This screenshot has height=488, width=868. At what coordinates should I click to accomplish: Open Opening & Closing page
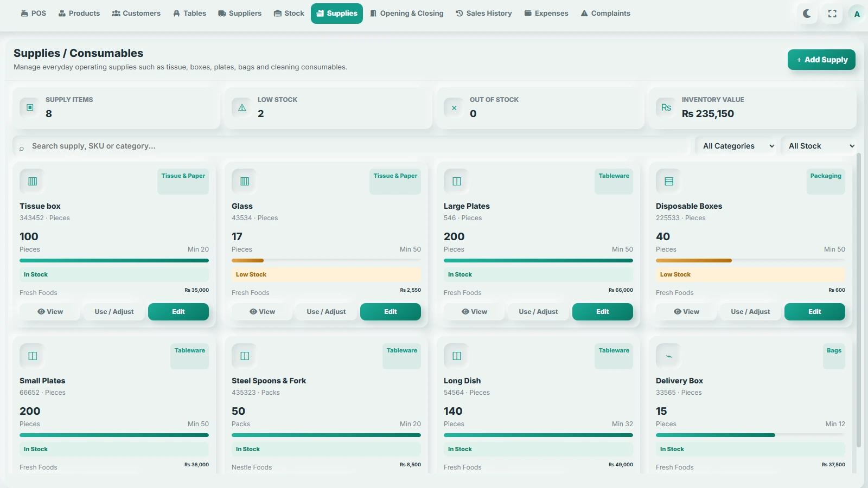point(407,13)
